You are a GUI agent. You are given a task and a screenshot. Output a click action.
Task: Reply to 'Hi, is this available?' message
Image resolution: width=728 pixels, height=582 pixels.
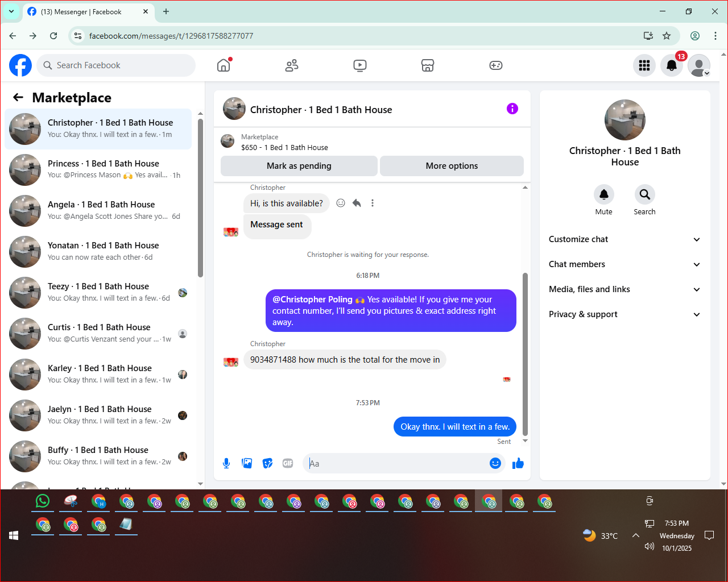click(x=357, y=203)
